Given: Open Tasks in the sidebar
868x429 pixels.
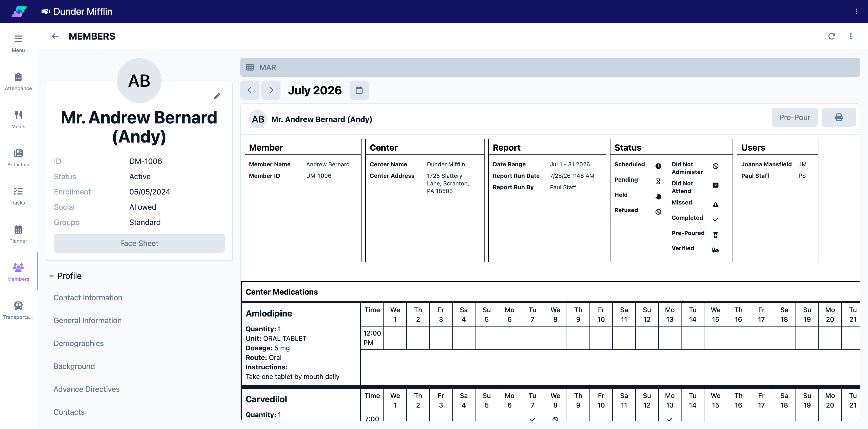Looking at the screenshot, I should point(18,196).
